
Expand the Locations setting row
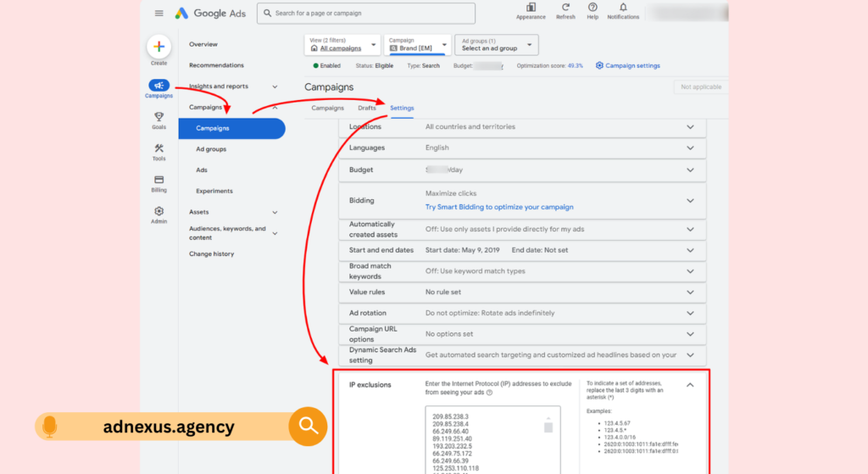click(x=690, y=127)
